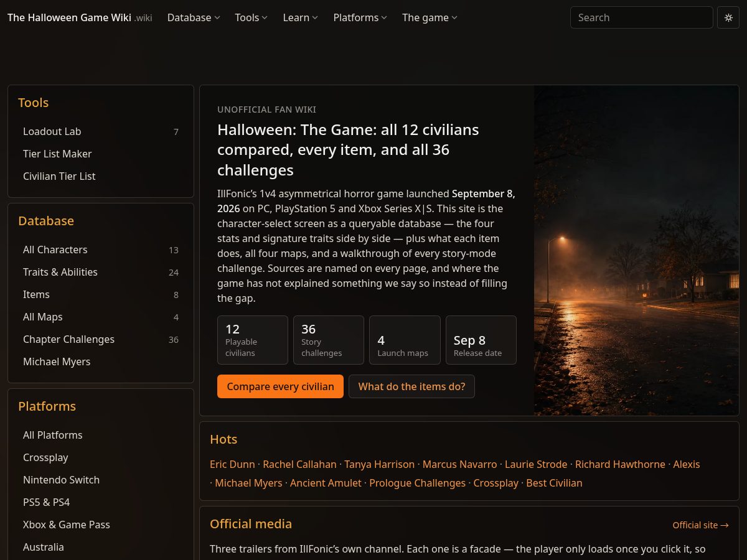This screenshot has height=560, width=747.
Task: Click the 36 Story challenges stat card
Action: pos(329,340)
